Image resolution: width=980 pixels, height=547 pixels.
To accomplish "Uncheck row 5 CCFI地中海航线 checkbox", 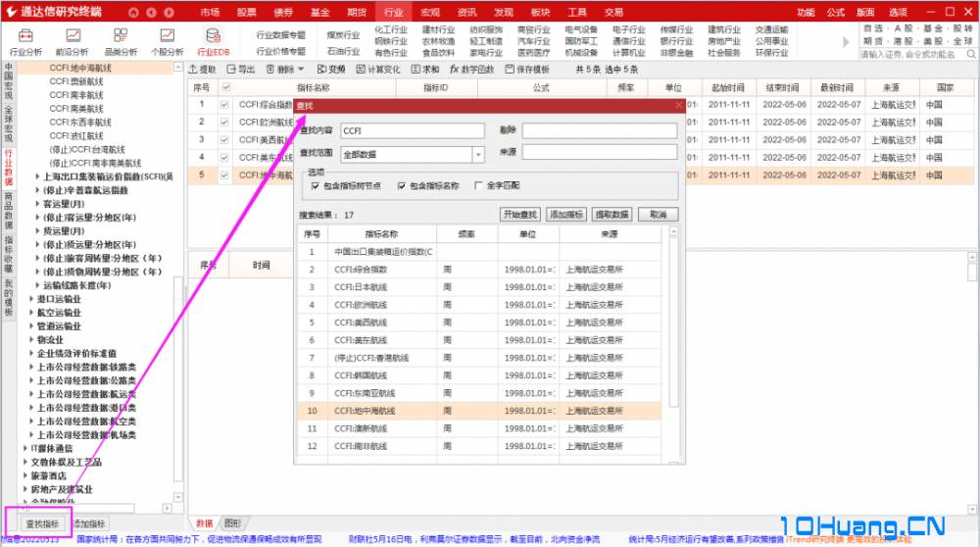I will 224,175.
